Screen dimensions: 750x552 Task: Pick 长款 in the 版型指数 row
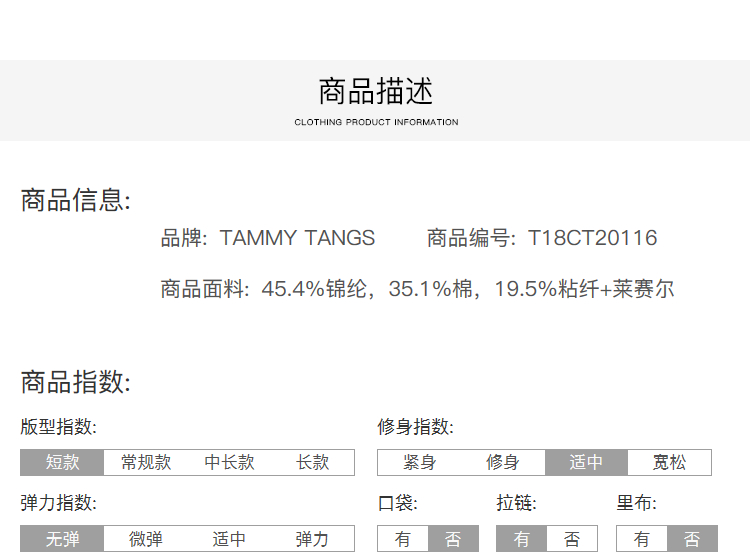tap(313, 462)
